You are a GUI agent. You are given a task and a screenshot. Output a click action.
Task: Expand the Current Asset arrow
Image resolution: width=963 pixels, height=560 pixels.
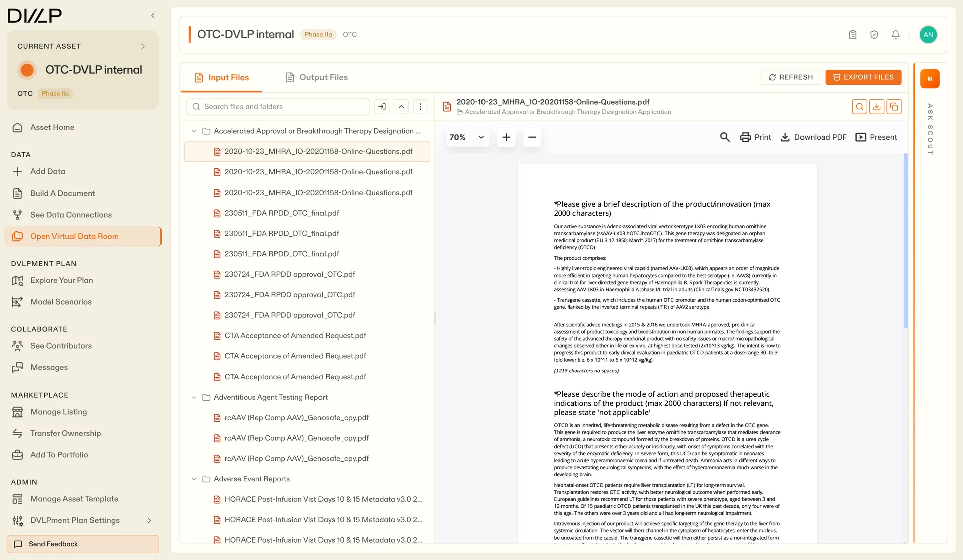[x=143, y=46]
